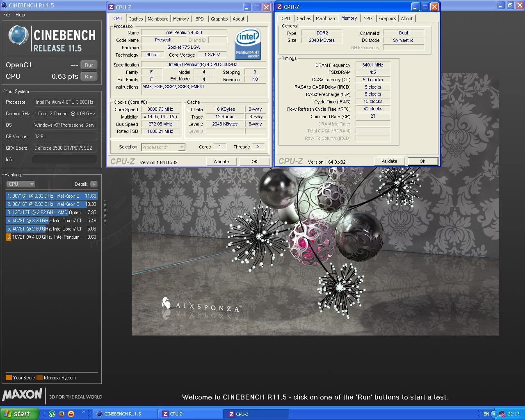Open SPD tab in right CPU-Z window
The width and height of the screenshot is (525, 420).
tap(368, 18)
